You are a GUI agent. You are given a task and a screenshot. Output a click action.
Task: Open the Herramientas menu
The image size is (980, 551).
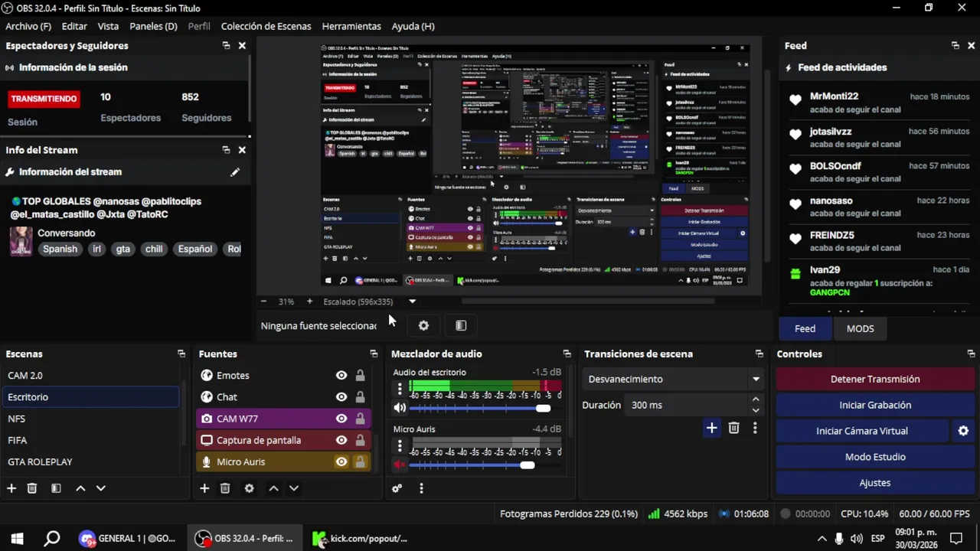(x=351, y=26)
